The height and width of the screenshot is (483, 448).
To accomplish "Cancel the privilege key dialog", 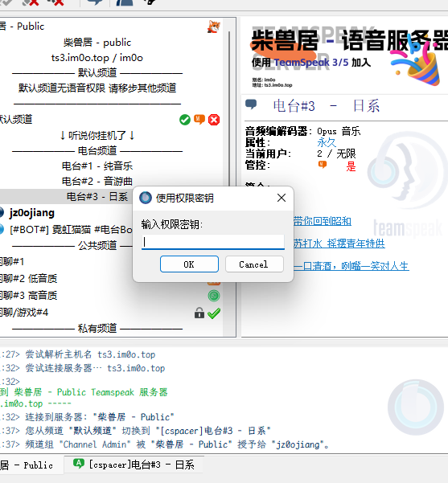I will [x=254, y=264].
